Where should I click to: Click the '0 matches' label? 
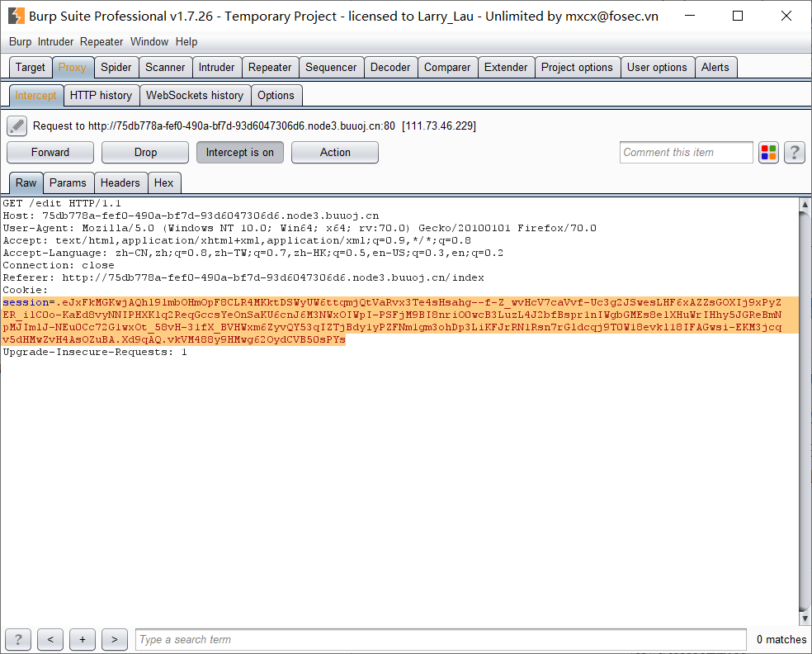[781, 639]
